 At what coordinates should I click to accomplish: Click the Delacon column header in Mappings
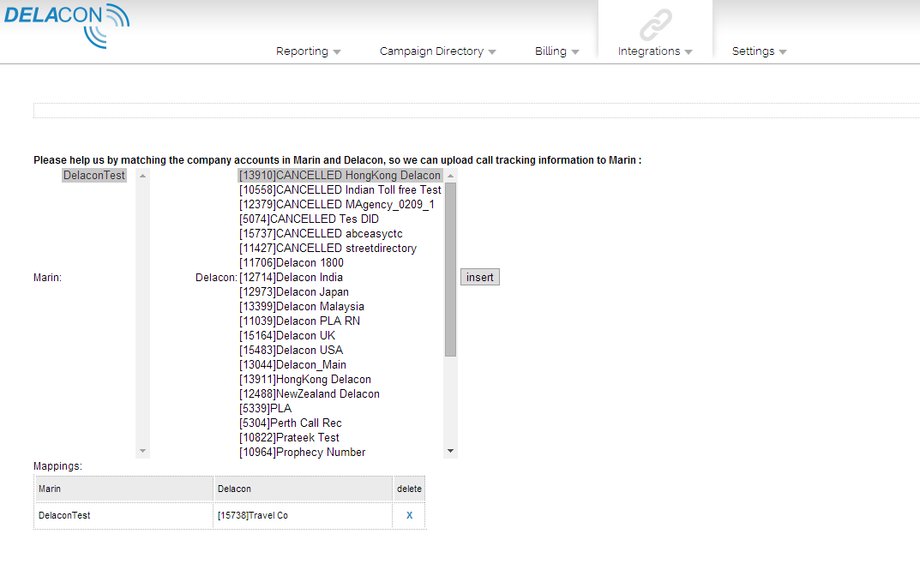click(x=303, y=489)
